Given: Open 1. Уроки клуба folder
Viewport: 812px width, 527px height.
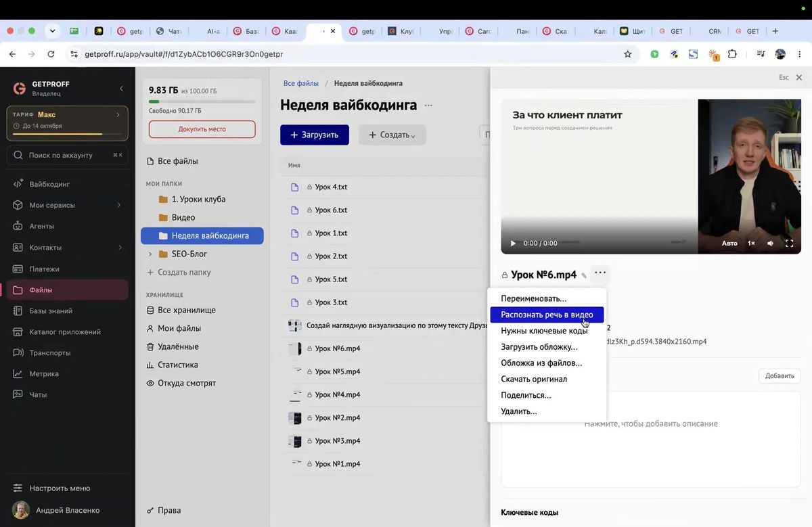Looking at the screenshot, I should (x=199, y=200).
